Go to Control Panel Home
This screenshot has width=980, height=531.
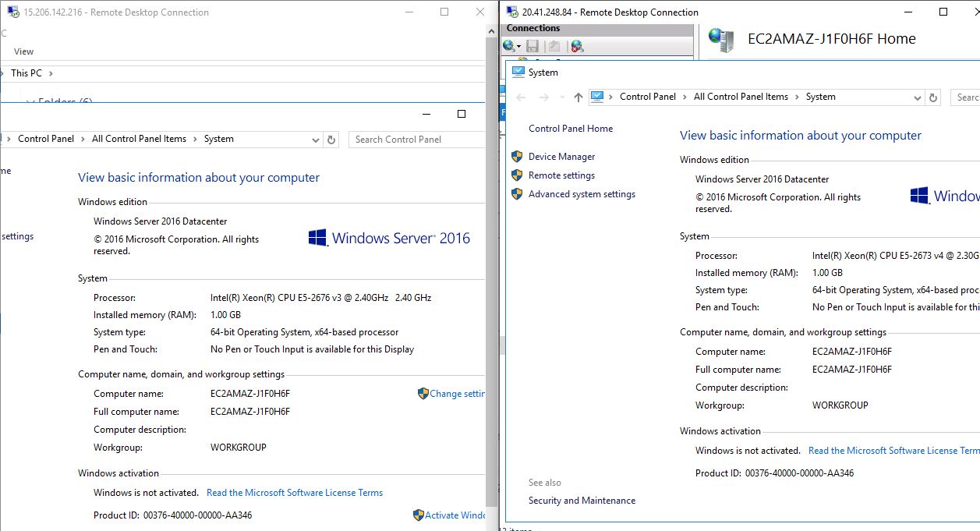click(571, 129)
